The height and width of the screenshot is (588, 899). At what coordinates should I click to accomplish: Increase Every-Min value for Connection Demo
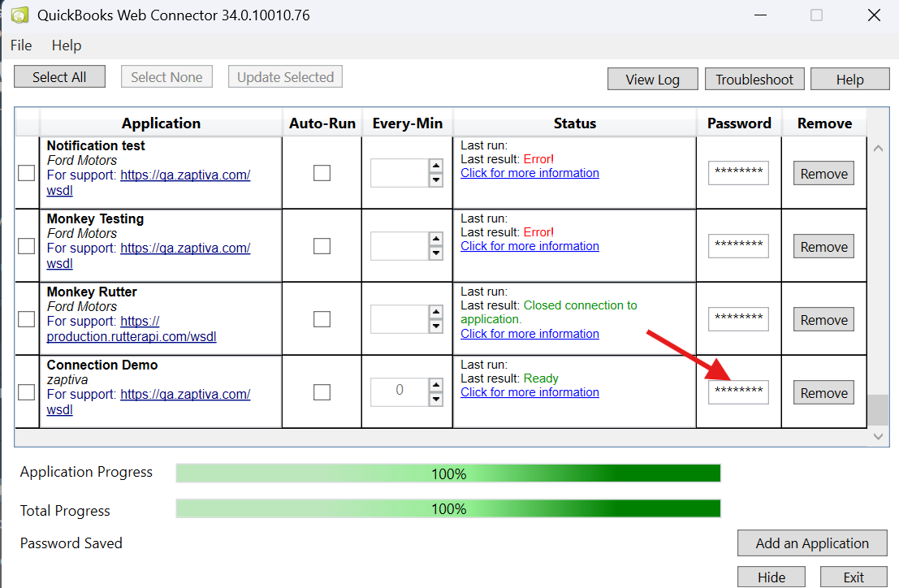coord(436,386)
